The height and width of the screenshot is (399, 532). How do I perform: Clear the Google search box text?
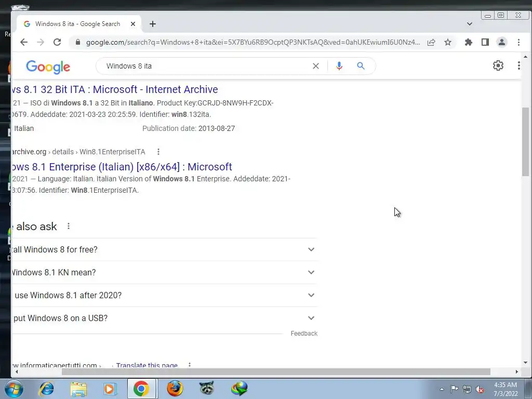315,66
